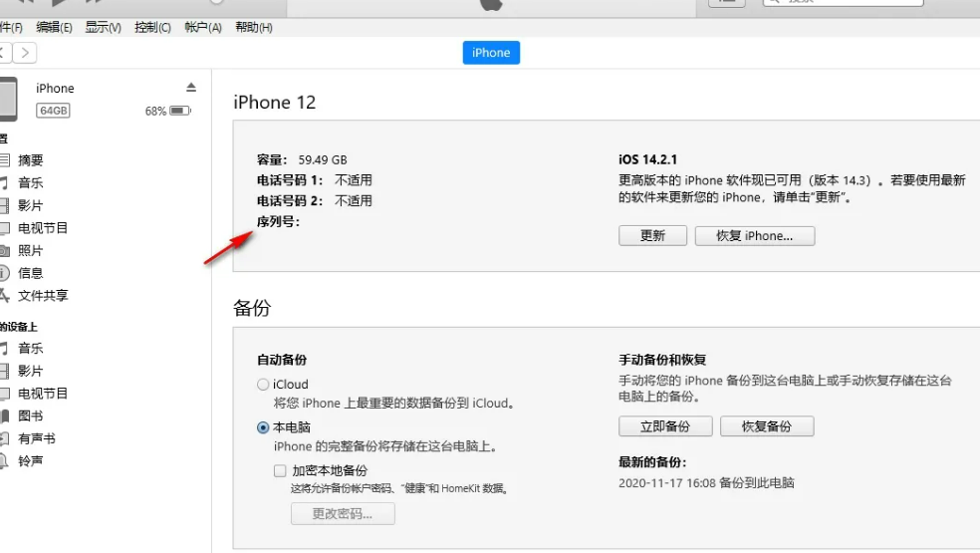The image size is (980, 553).
Task: Open 信息 in the sidebar
Action: pos(31,273)
